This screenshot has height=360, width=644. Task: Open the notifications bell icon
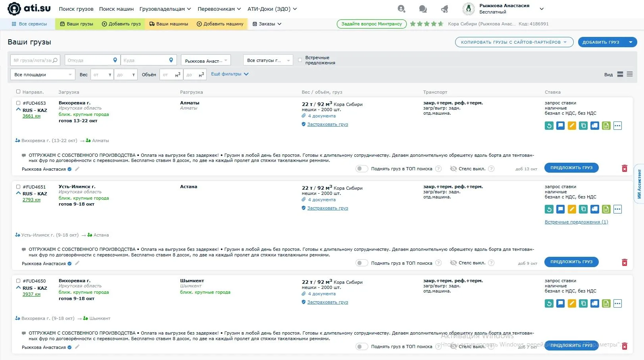[444, 9]
